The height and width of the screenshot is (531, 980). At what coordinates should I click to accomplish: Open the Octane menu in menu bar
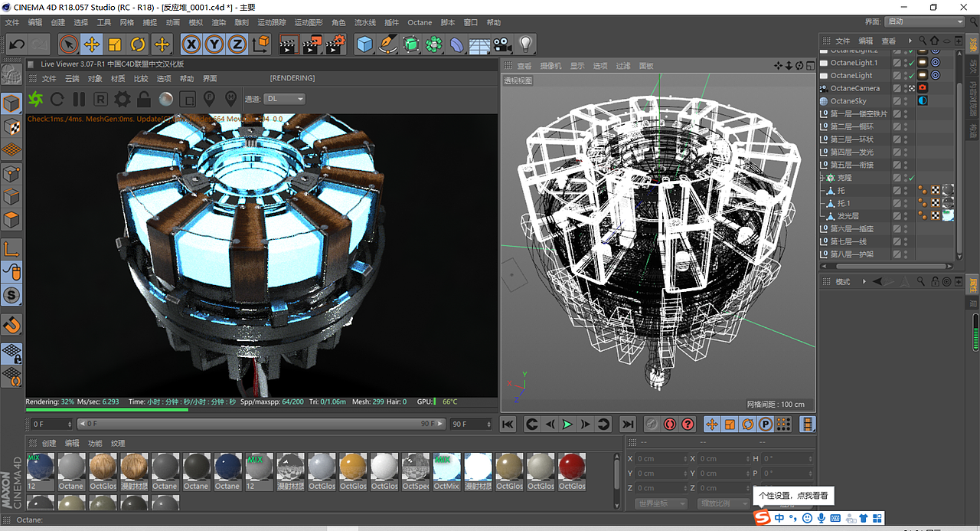pos(420,23)
